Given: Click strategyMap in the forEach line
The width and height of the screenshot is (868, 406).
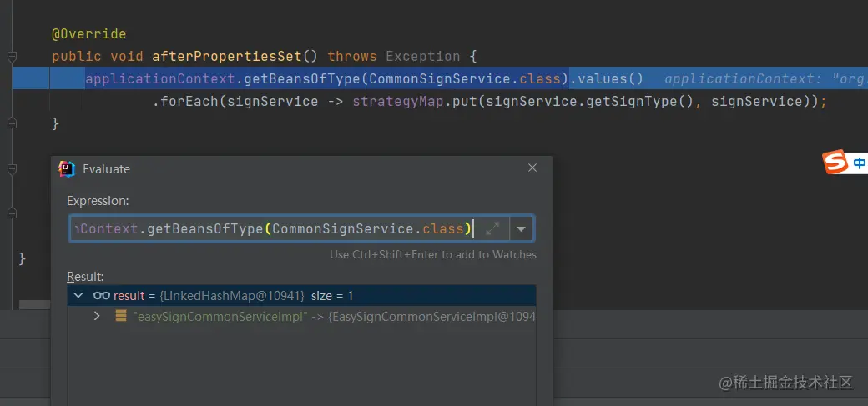Looking at the screenshot, I should pos(398,102).
